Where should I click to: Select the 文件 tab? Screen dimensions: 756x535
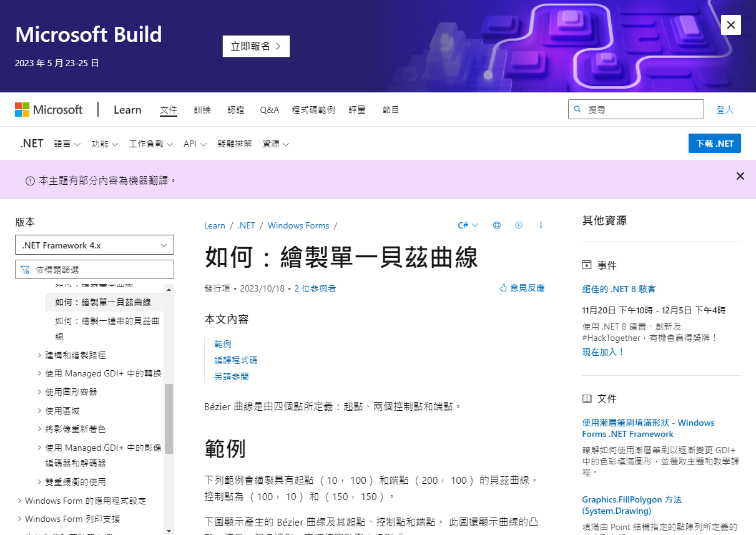point(169,110)
